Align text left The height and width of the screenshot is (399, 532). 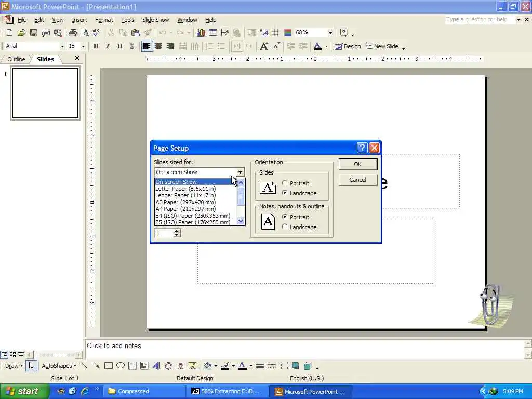(147, 46)
